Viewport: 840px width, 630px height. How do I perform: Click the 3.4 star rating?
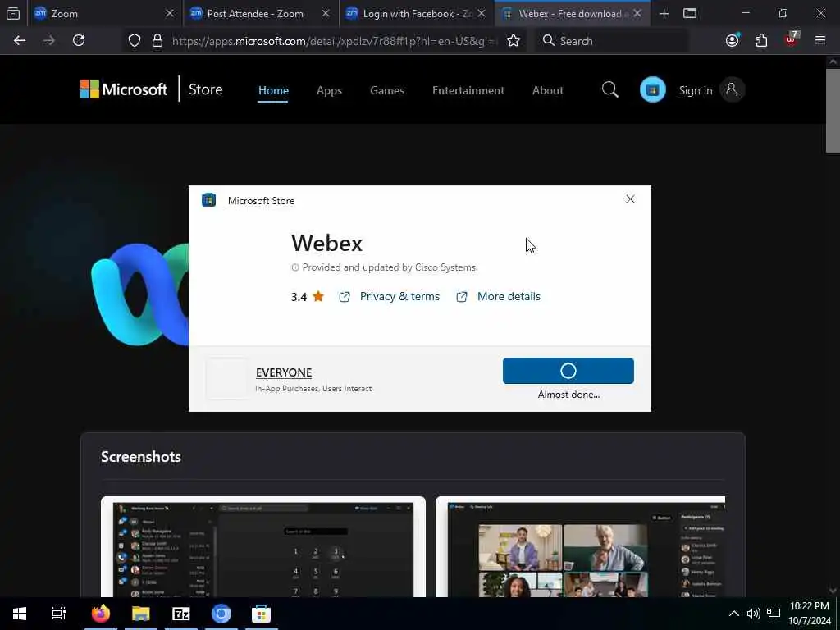[x=308, y=297]
